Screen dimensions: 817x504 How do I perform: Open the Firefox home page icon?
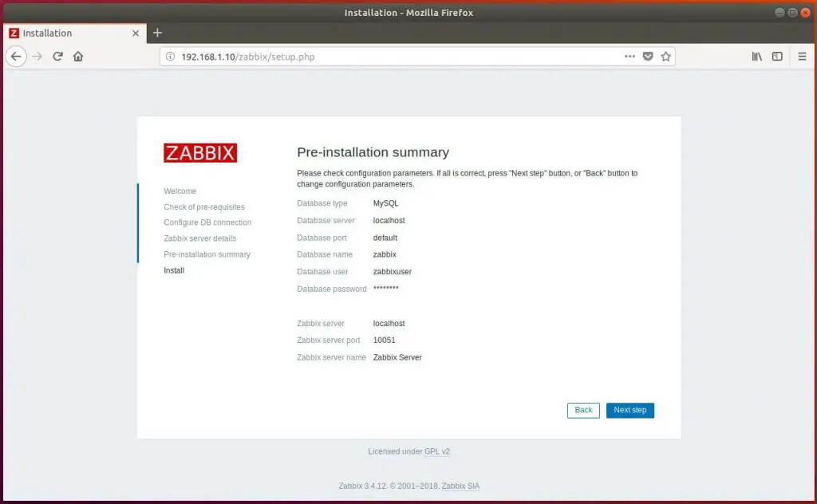[78, 57]
